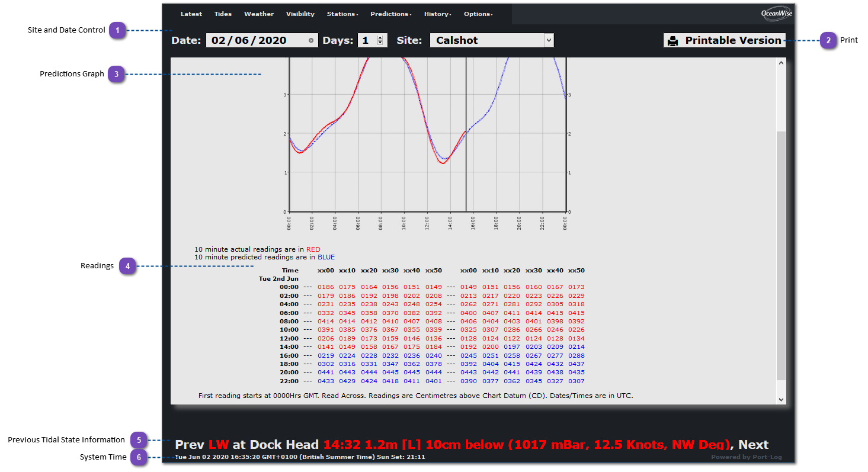Click into the Date input field
This screenshot has height=472, width=868.
[x=255, y=40]
